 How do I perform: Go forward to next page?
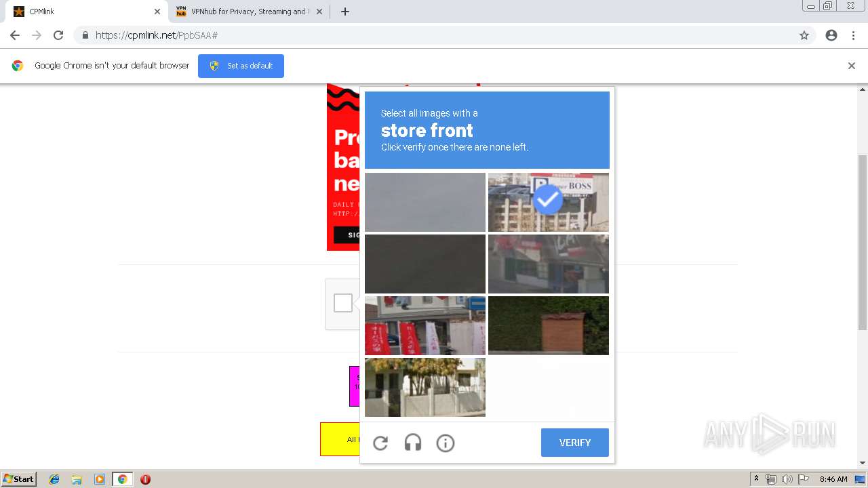tap(37, 35)
